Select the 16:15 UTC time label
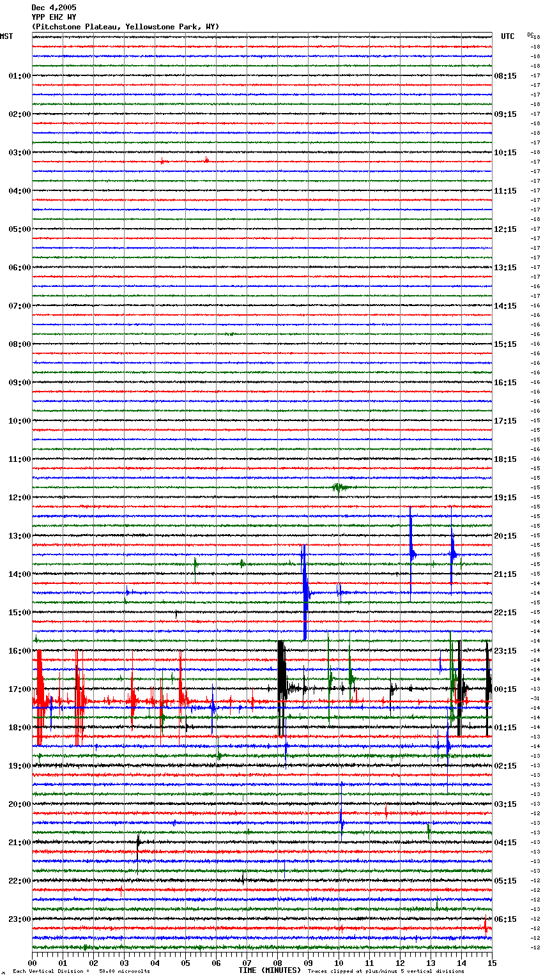The height and width of the screenshot is (980, 543). click(505, 383)
